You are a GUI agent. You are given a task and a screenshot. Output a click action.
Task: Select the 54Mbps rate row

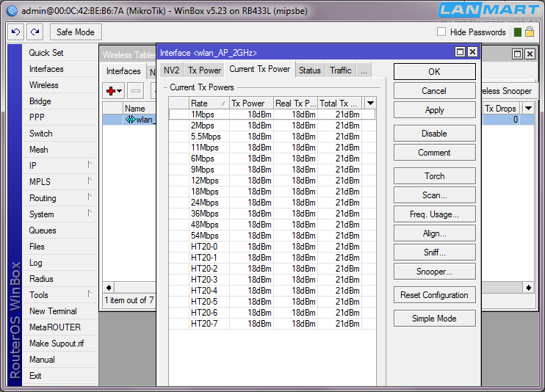(x=272, y=236)
